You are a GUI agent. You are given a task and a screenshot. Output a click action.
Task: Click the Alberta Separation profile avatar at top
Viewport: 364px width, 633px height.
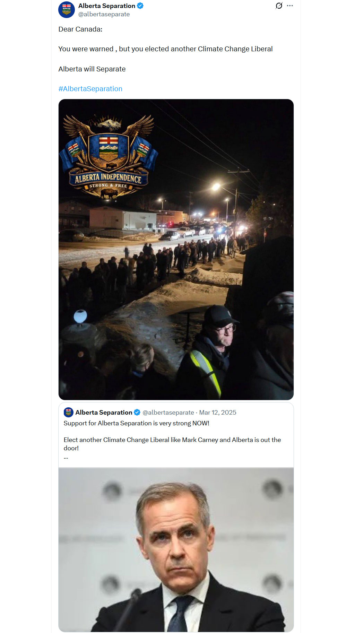tap(67, 10)
